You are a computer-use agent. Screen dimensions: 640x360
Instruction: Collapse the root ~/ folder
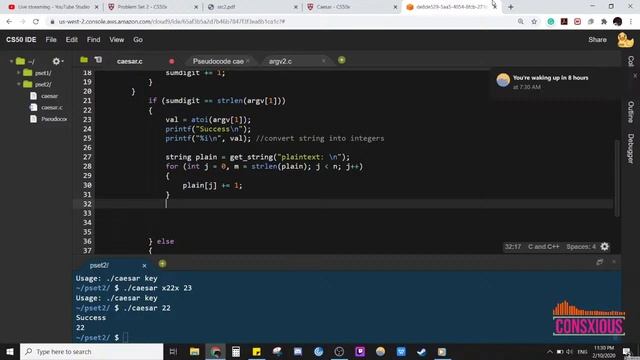click(11, 61)
